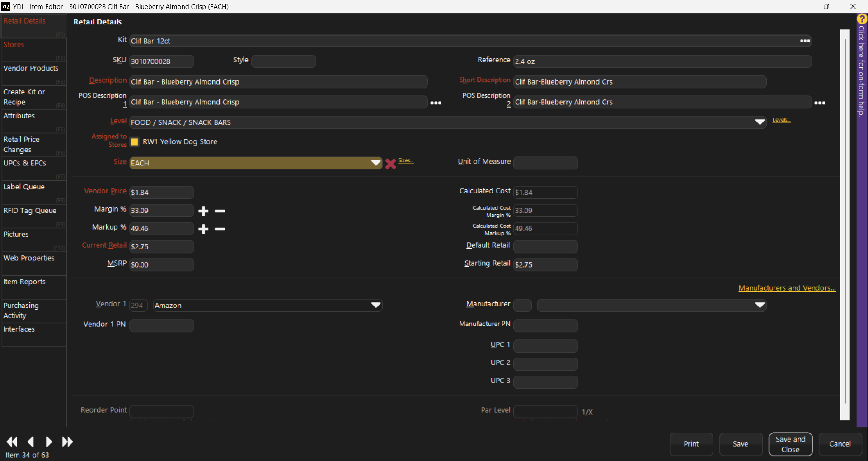The height and width of the screenshot is (461, 868).
Task: Click the UPC 1 input field
Action: coord(546,346)
